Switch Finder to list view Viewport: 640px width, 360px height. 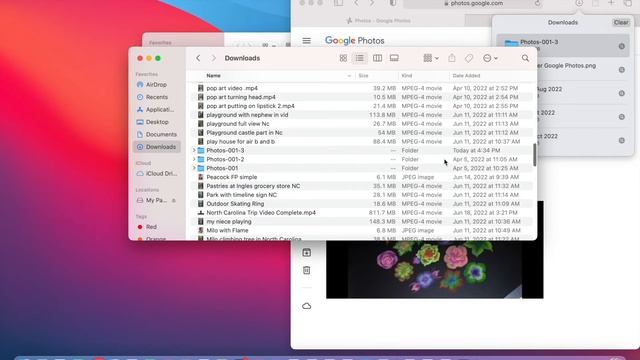point(360,58)
